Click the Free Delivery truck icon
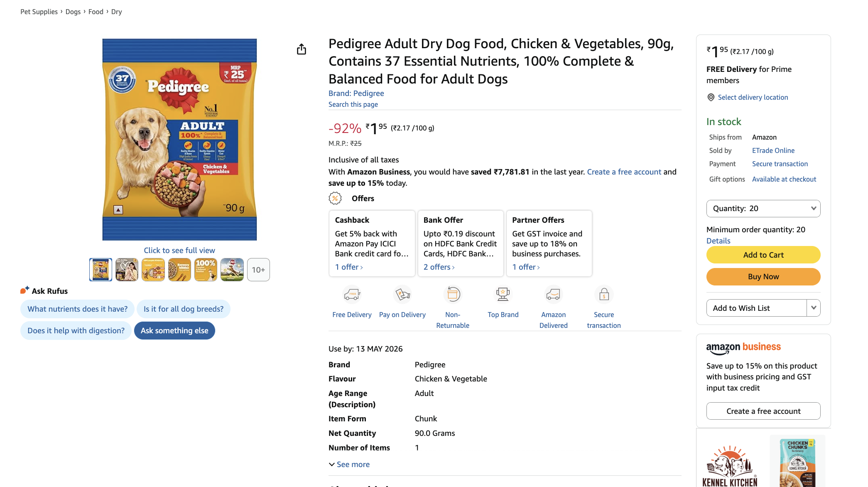Image resolution: width=868 pixels, height=487 pixels. (x=352, y=295)
